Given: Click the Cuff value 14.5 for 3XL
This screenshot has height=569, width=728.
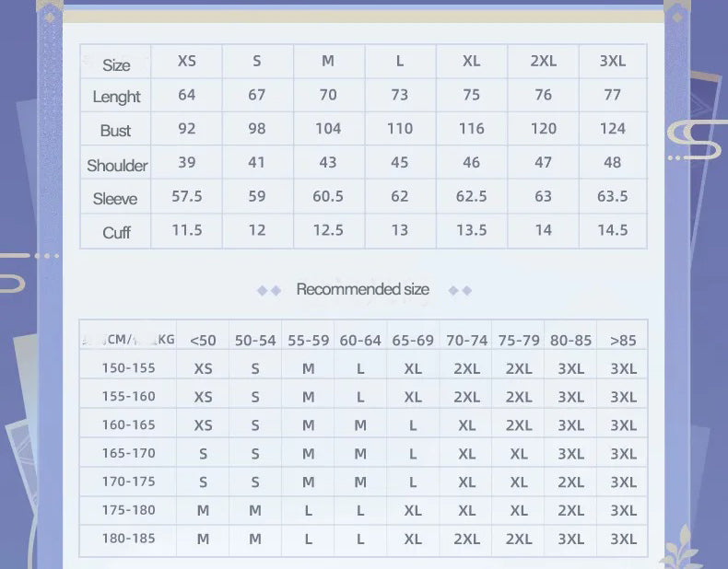Looking at the screenshot, I should (x=613, y=230).
